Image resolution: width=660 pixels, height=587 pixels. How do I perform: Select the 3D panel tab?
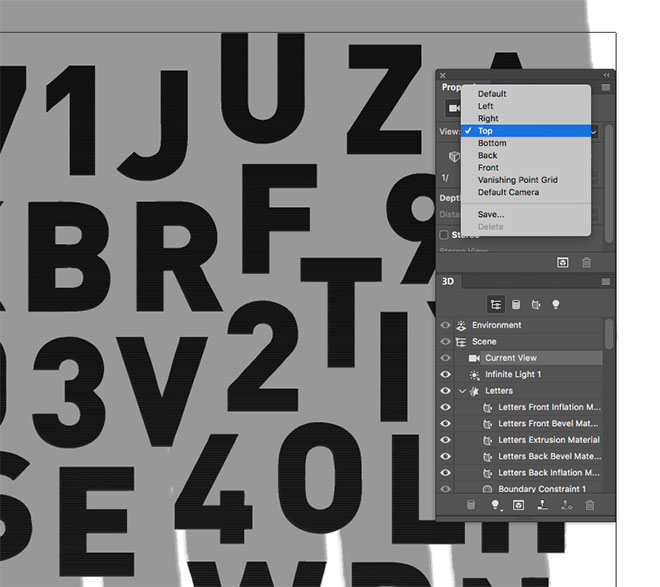click(x=448, y=281)
